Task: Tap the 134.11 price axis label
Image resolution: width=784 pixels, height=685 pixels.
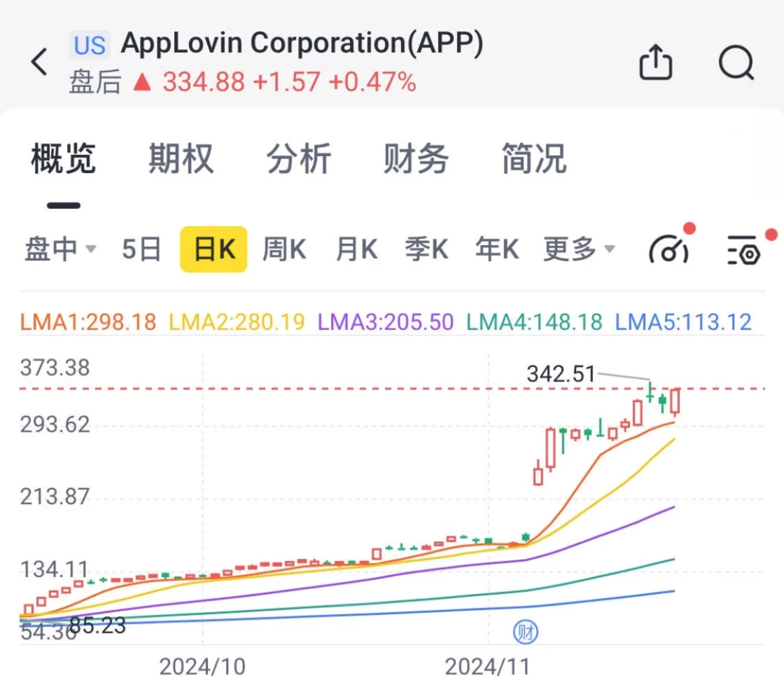Action: (54, 569)
